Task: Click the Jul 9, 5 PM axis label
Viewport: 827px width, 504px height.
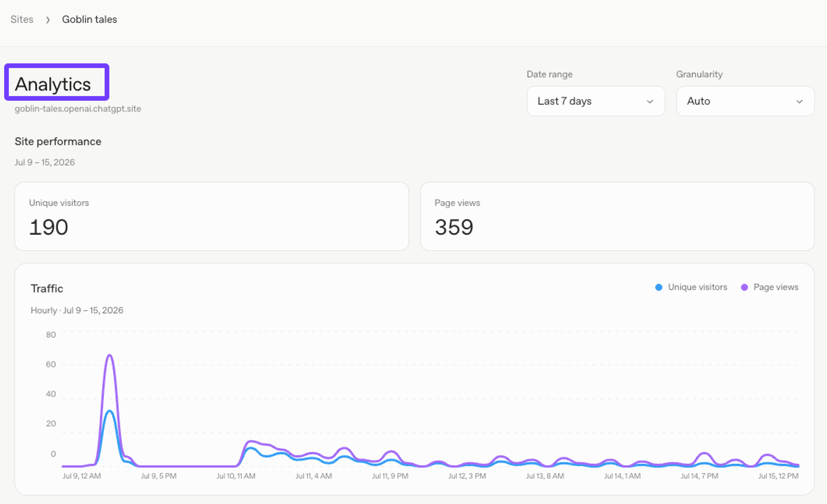Action: 159,476
